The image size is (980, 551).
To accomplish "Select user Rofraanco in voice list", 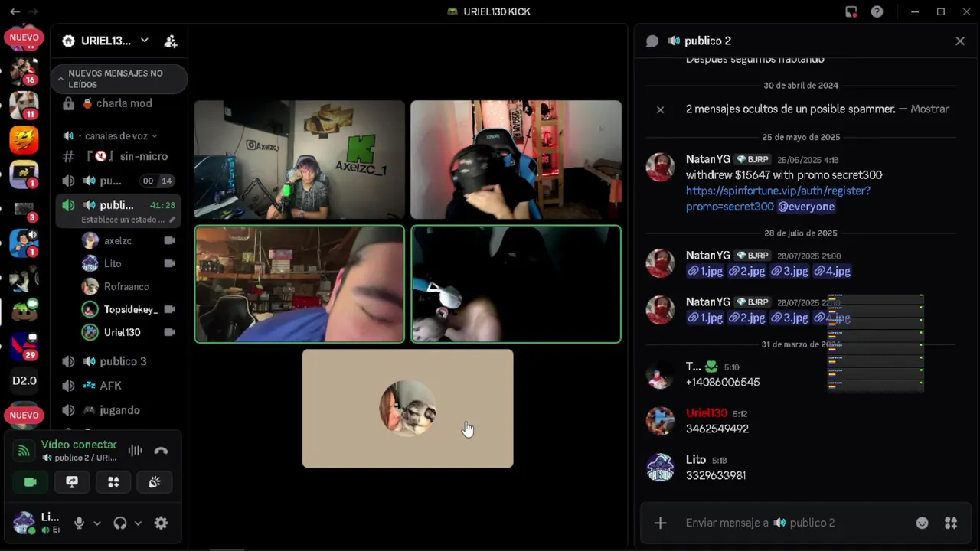I will [x=126, y=286].
